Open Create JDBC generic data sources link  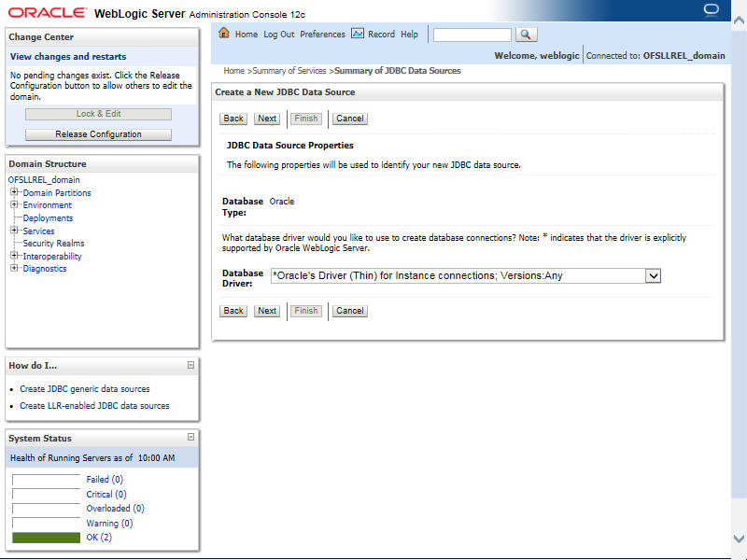click(x=85, y=389)
